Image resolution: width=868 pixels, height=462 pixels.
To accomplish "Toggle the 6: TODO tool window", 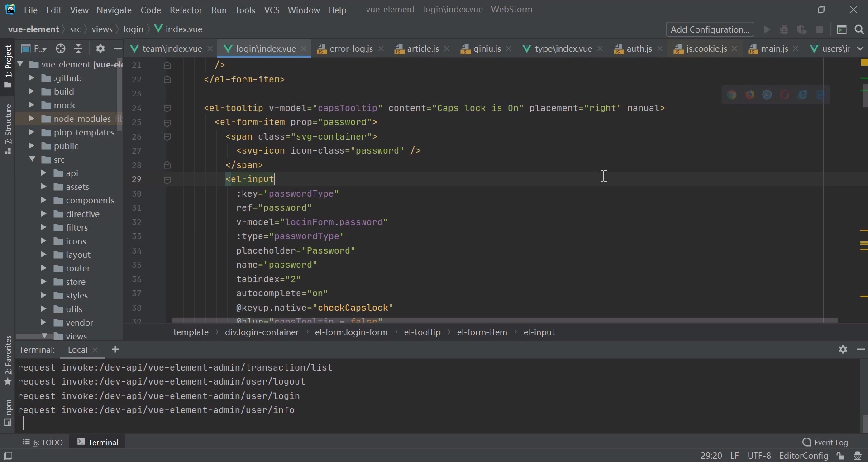I will pos(43,443).
